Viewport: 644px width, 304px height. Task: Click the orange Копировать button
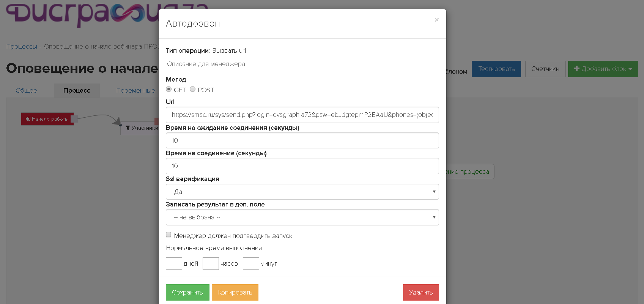(235, 292)
